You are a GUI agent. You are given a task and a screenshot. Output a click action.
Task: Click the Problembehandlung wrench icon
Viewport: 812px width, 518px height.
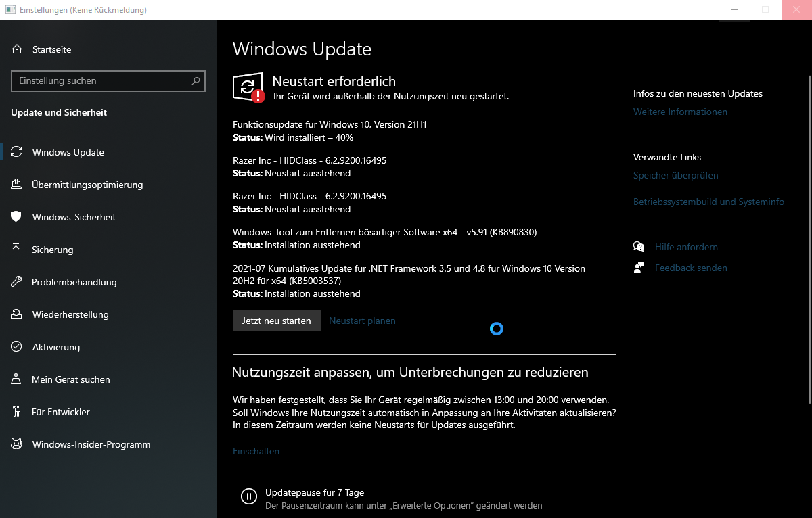click(17, 282)
